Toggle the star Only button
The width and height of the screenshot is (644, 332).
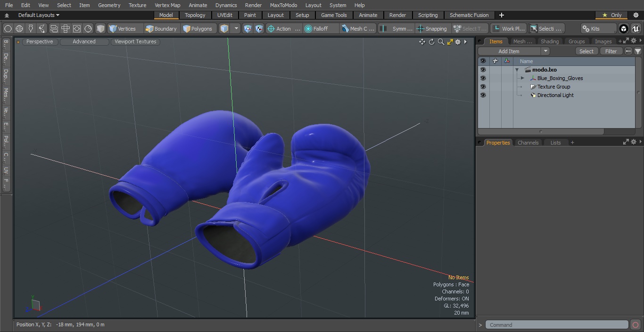(x=611, y=15)
